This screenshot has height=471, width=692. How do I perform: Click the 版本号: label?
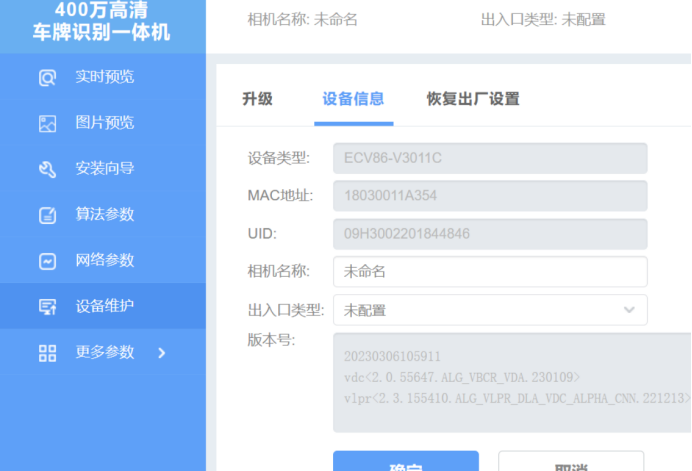coord(271,340)
